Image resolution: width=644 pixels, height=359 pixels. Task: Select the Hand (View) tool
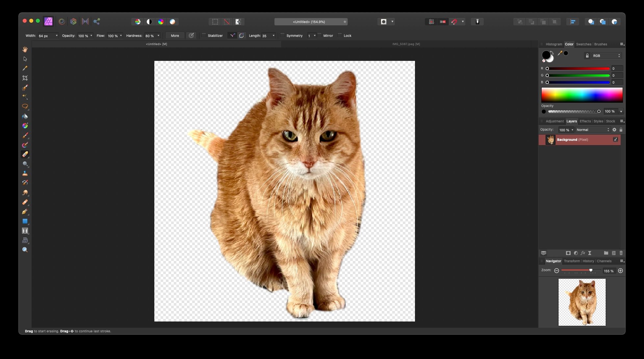tap(25, 49)
